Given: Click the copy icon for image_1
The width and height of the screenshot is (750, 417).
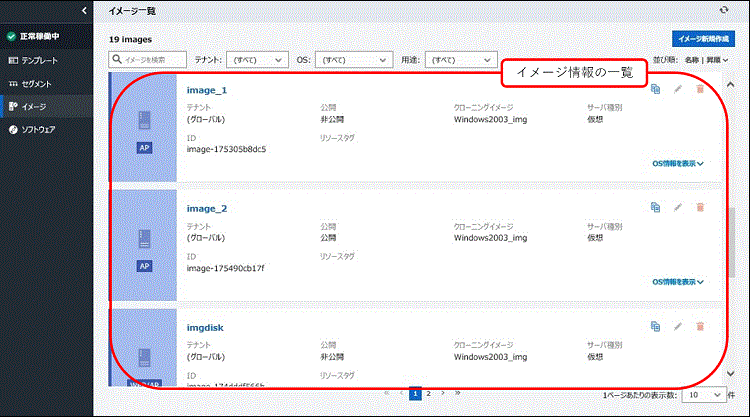Looking at the screenshot, I should coord(655,89).
